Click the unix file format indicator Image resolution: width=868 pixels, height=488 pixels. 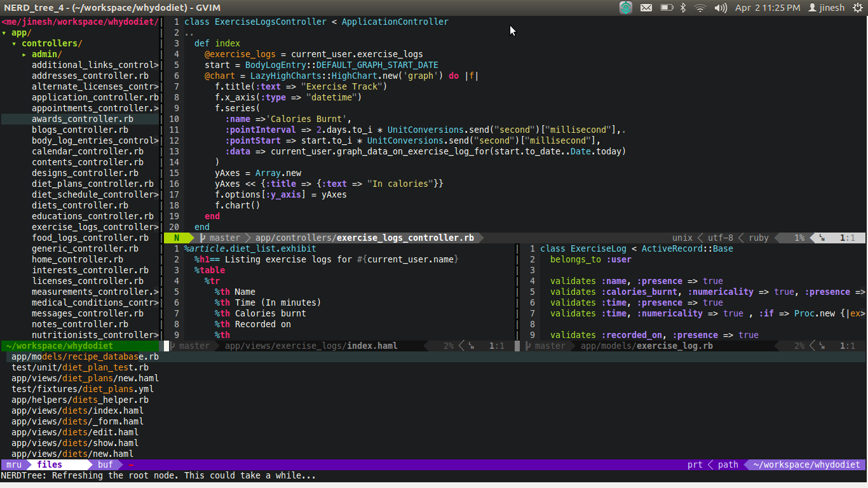point(682,237)
